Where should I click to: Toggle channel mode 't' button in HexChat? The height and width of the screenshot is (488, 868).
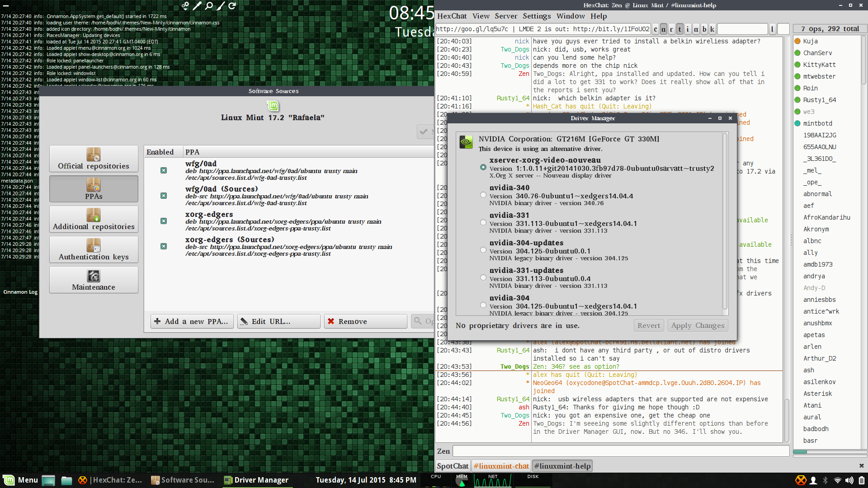pos(680,29)
